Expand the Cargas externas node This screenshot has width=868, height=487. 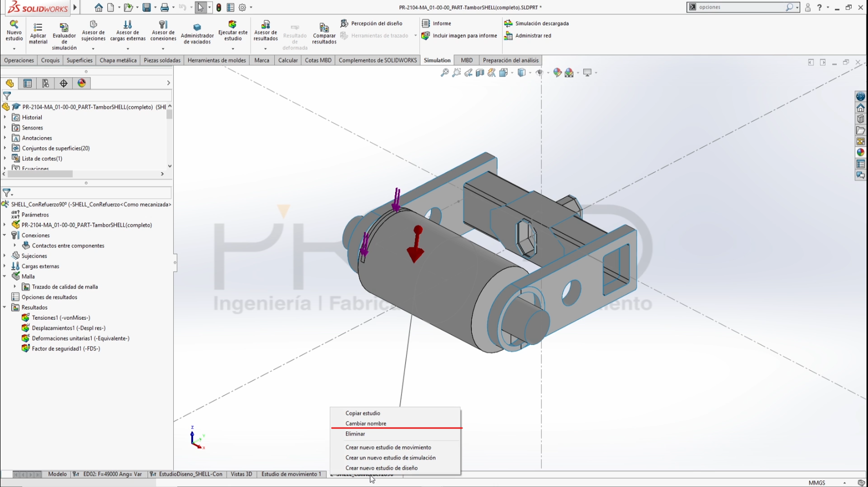click(x=4, y=266)
